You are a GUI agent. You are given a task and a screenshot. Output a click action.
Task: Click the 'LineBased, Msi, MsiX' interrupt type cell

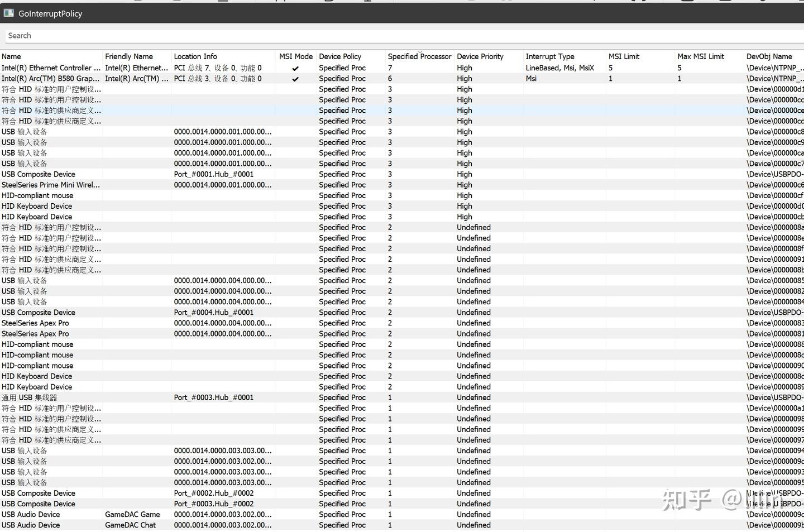559,68
